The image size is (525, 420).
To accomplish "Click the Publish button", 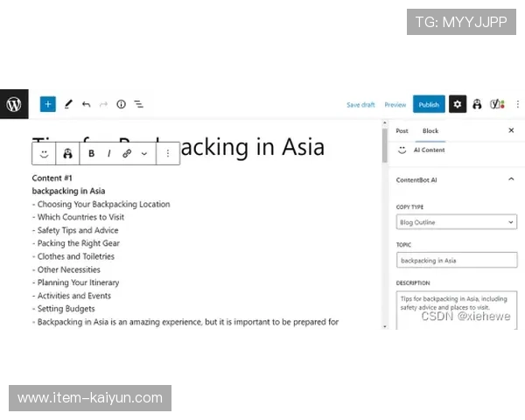I will 429,104.
